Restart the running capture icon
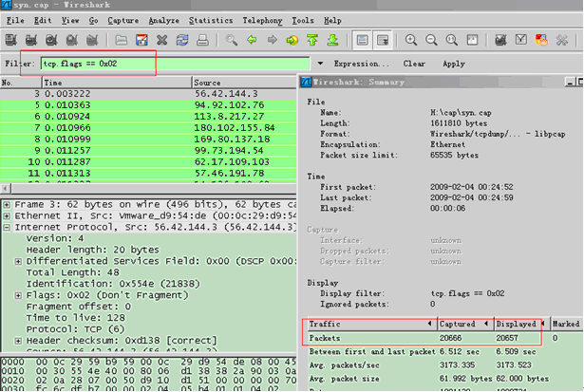 (x=91, y=40)
